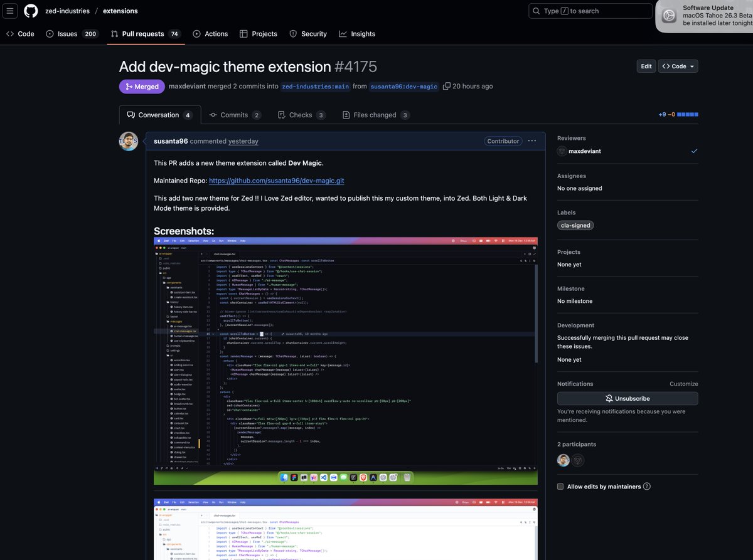Click the Merged status badge

(x=142, y=87)
